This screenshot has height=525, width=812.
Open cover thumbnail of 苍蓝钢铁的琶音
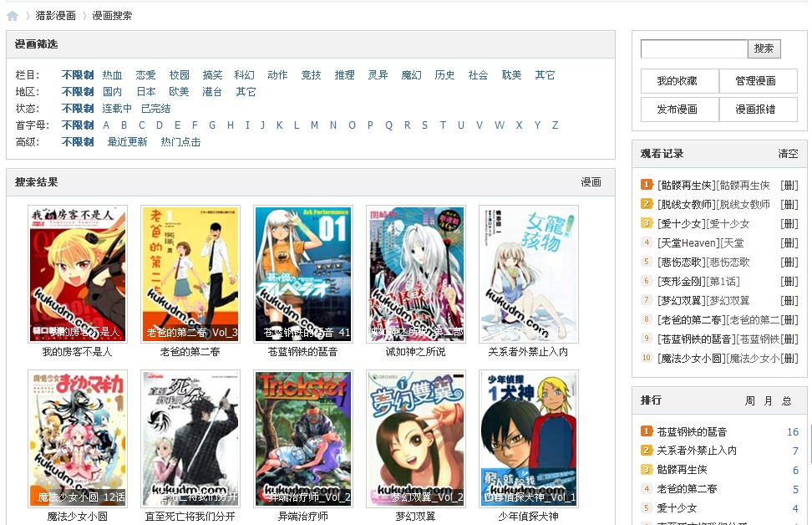click(x=303, y=274)
